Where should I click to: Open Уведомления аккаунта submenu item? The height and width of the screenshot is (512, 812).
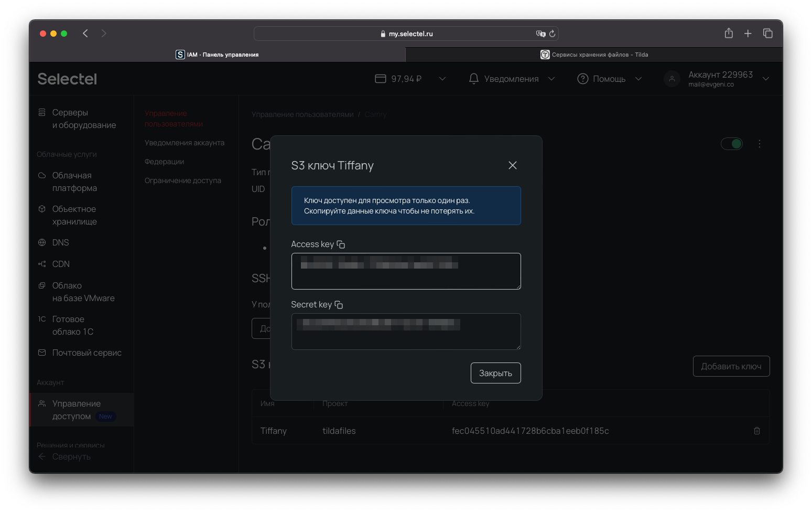[185, 143]
